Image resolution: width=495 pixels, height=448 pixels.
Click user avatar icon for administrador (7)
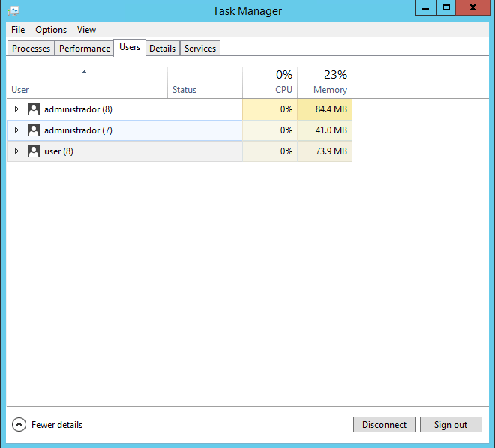click(x=34, y=130)
